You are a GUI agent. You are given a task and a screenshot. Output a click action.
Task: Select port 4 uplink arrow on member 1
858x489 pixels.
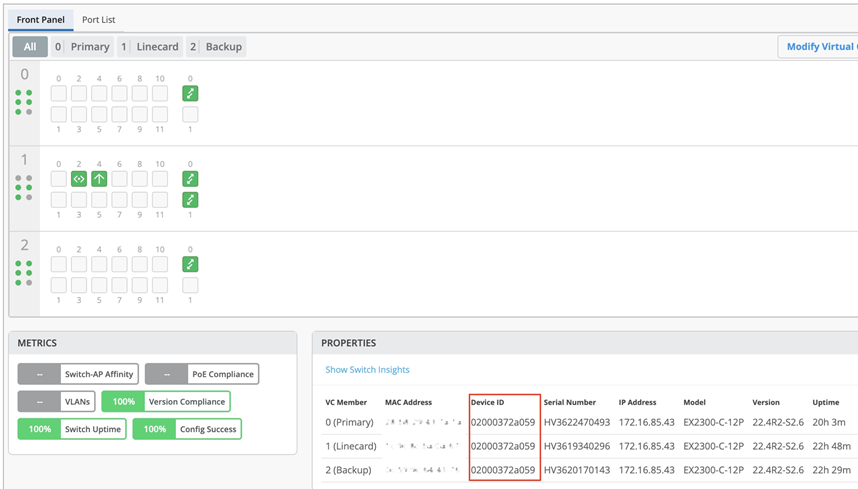click(x=99, y=179)
